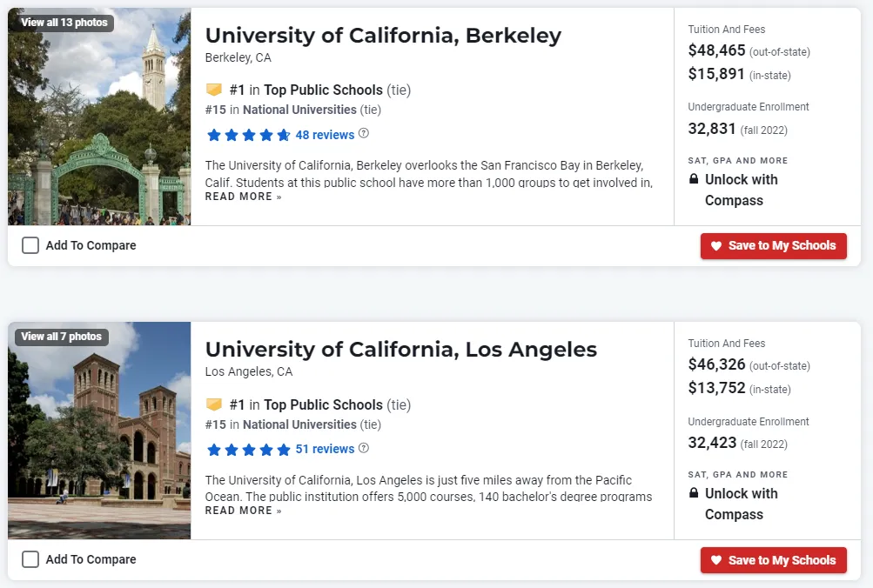Click Berkeley's Top Public Schools badge icon
Viewport: 873px width, 588px height.
[x=214, y=90]
